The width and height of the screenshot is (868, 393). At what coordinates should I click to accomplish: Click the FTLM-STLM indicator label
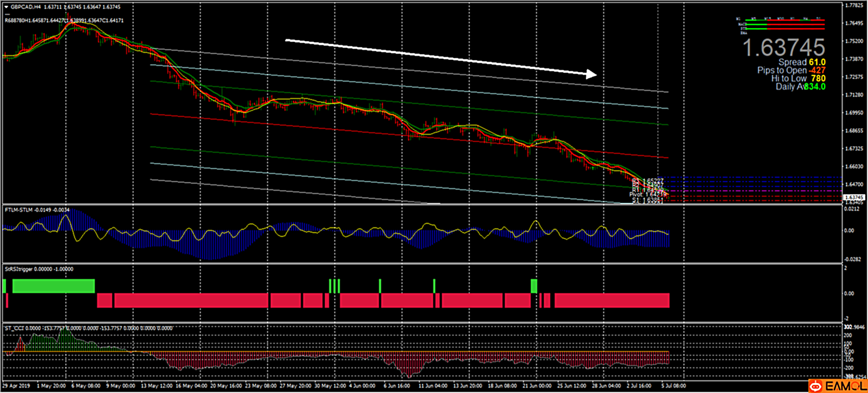(x=20, y=210)
